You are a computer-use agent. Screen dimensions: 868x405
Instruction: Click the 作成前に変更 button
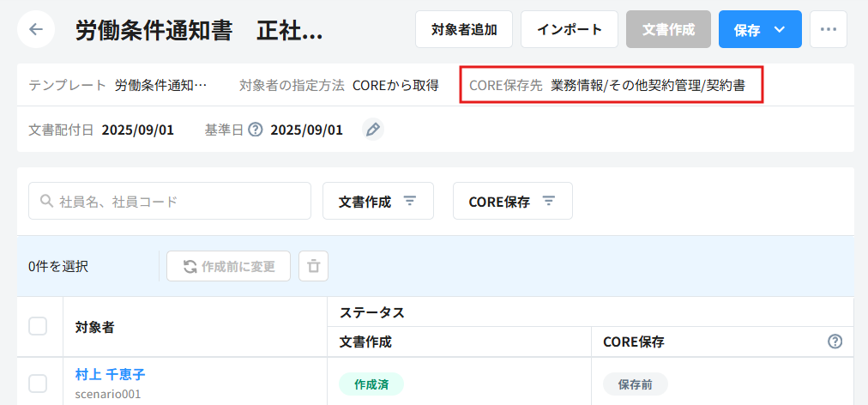[228, 266]
